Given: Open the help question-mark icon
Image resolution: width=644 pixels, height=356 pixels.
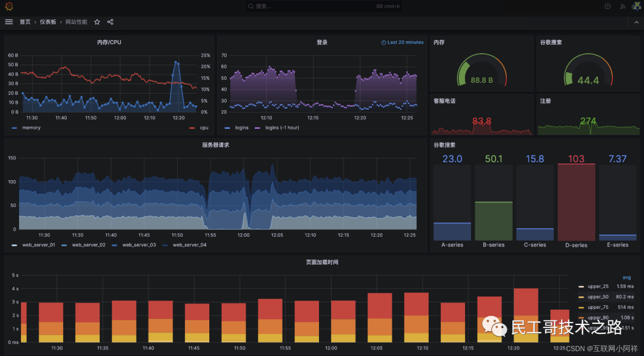Looking at the screenshot, I should point(608,6).
